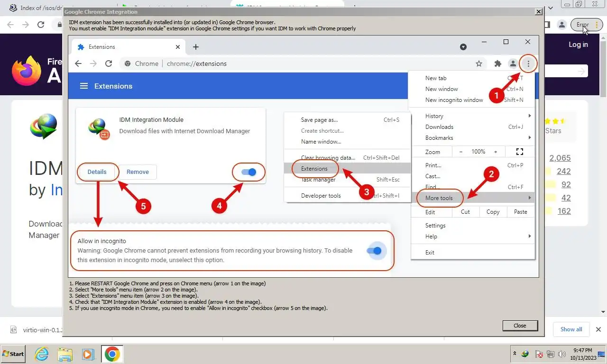
Task: Click the zoom minus button in menu
Action: [461, 152]
